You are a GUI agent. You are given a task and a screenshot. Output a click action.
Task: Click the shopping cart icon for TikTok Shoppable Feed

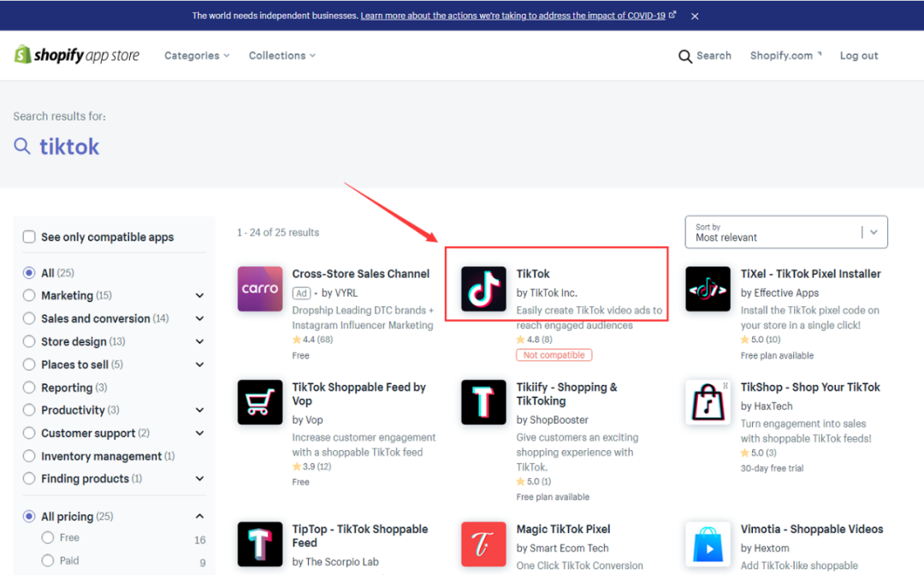(260, 402)
